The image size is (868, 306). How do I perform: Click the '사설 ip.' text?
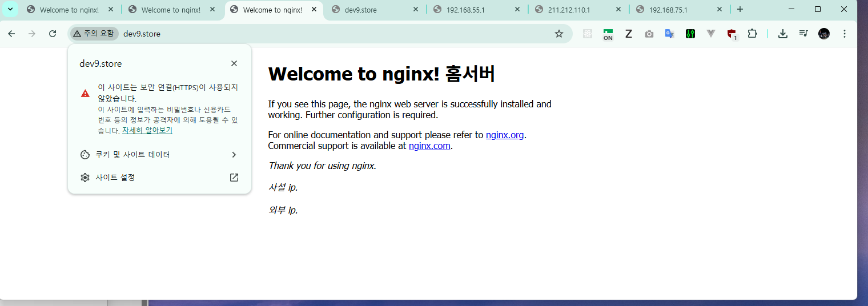(283, 187)
